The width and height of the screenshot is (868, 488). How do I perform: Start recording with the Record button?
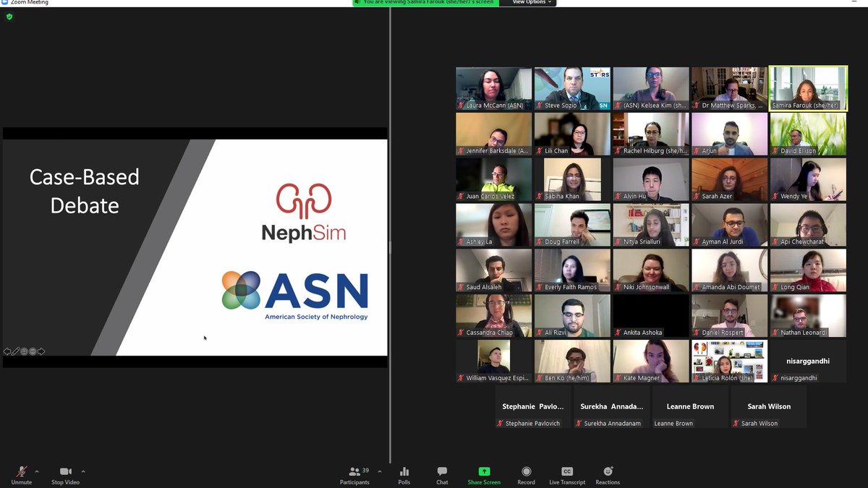click(527, 475)
